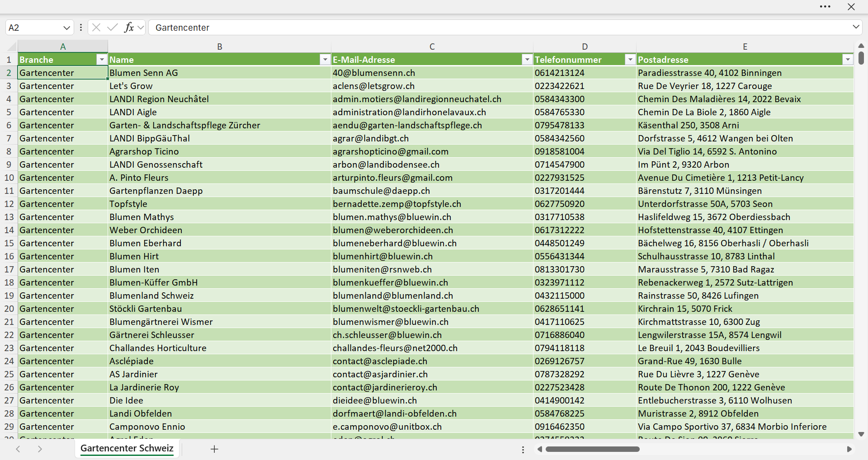Click Bächelweg 16, 8156 Oberhasli address
Screen dimensions: 868x460
pos(745,243)
